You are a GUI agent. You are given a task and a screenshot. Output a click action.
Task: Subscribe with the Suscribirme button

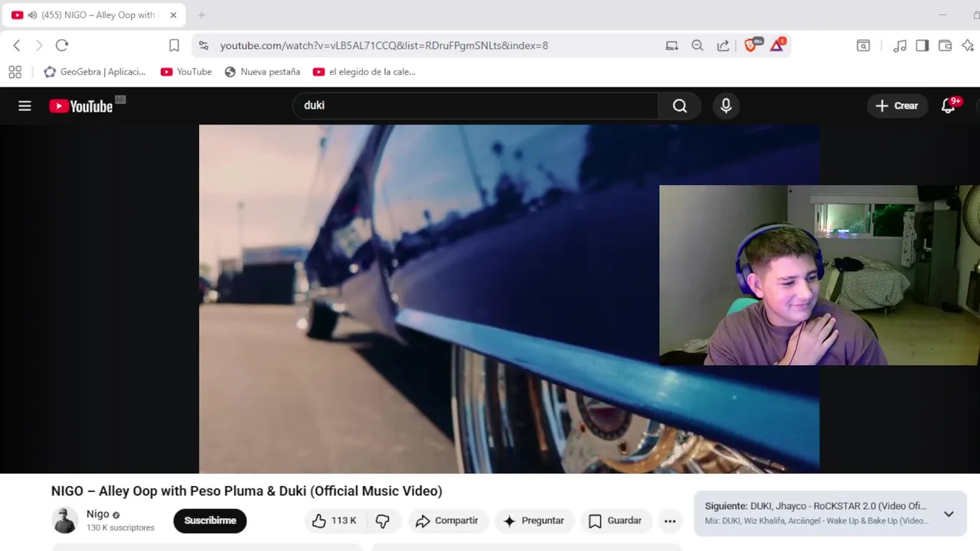pyautogui.click(x=210, y=520)
